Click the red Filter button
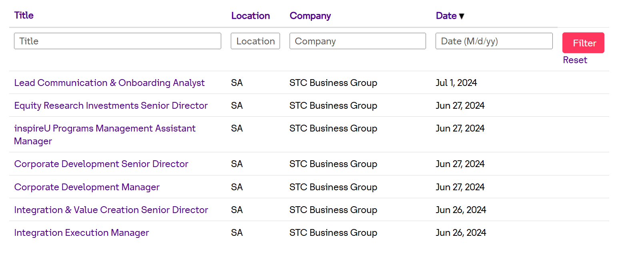The height and width of the screenshot is (263, 644). [583, 43]
